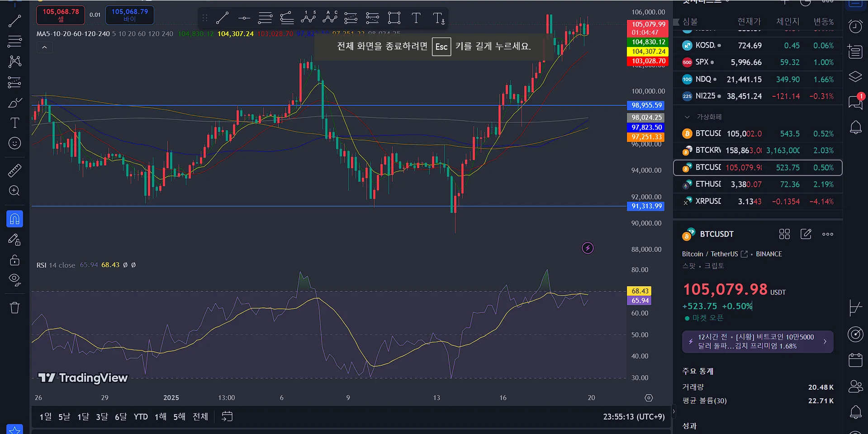Viewport: 868px width, 434px height.
Task: Select the rectangle shape tool
Action: [394, 18]
